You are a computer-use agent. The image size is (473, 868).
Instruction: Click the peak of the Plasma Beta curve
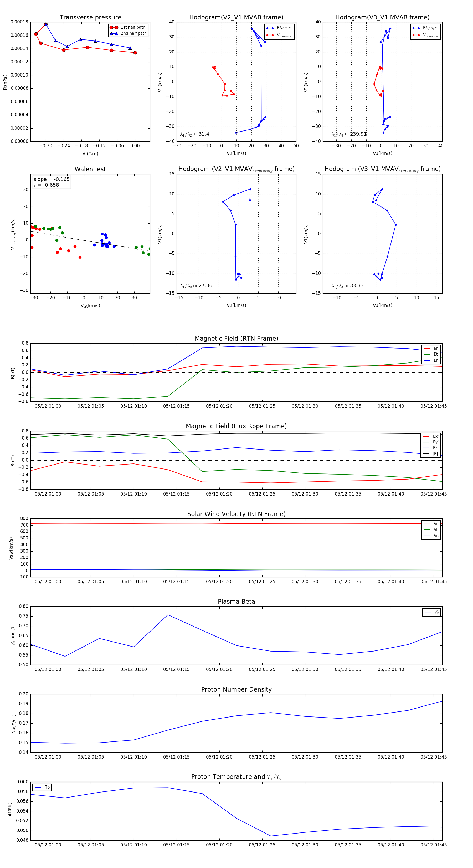coord(168,615)
